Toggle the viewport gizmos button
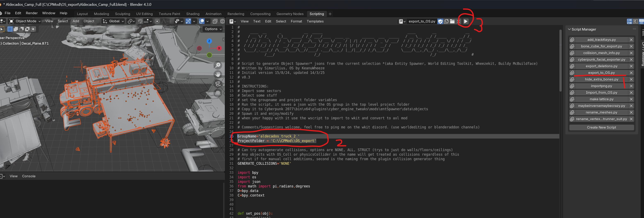 tap(188, 21)
